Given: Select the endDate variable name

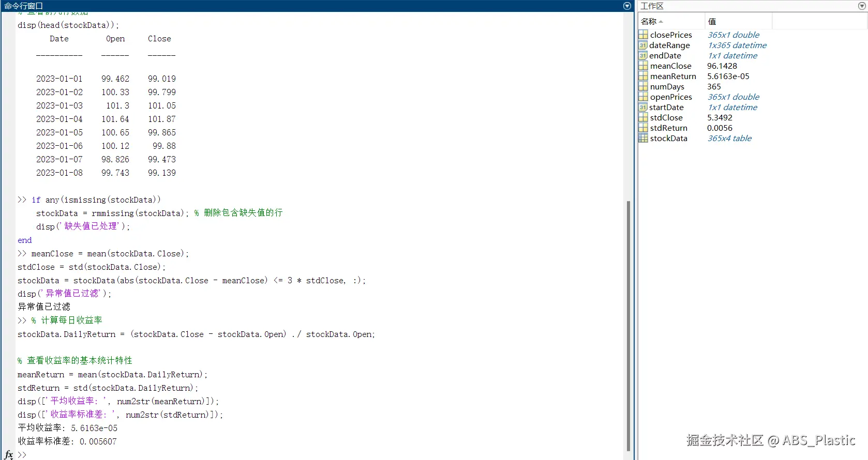Looking at the screenshot, I should pos(665,55).
